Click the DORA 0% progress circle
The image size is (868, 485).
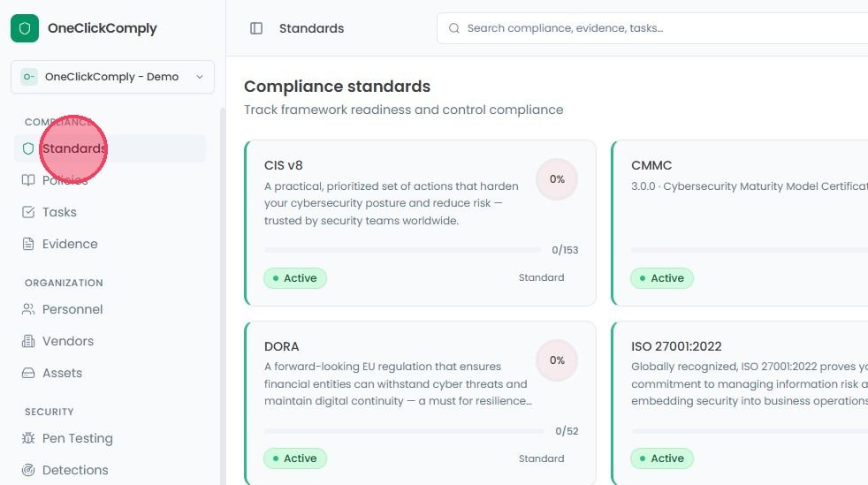557,360
